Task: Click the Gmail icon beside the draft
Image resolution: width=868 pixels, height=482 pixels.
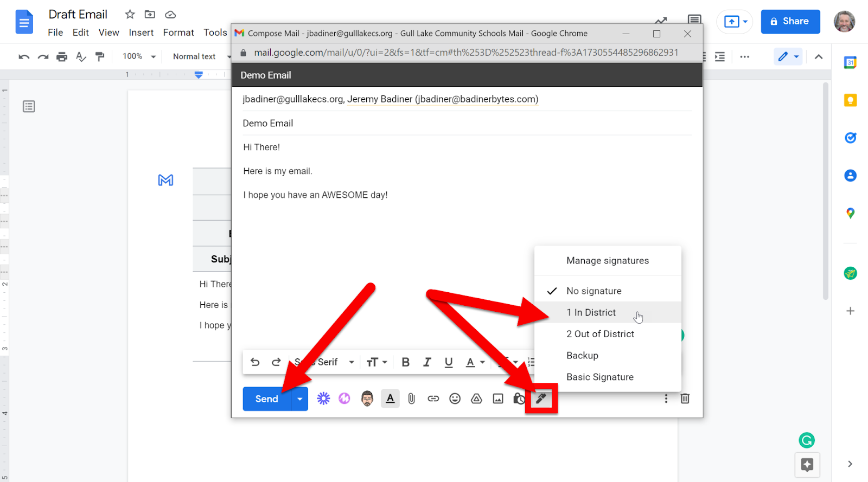Action: [x=165, y=180]
